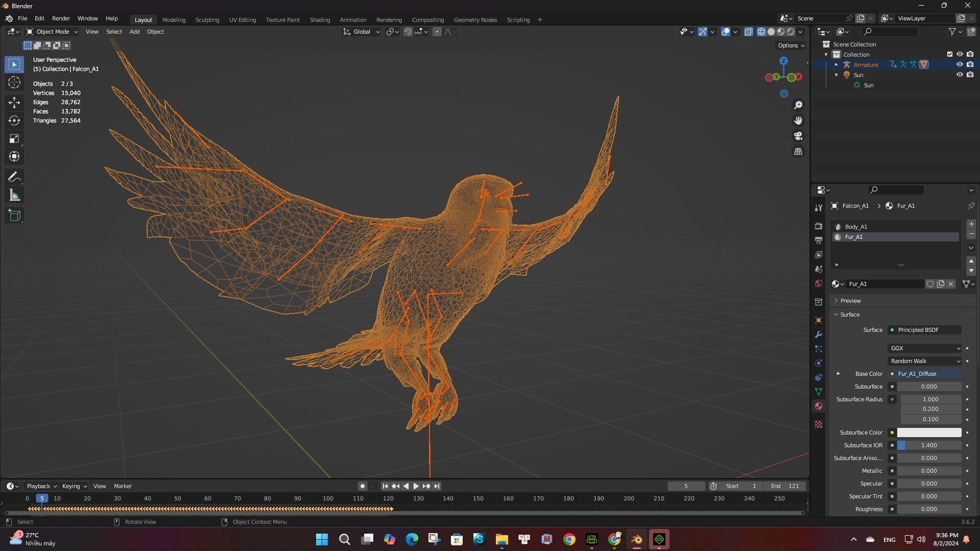Open the Tool properties tab
This screenshot has height=551, width=980.
click(x=819, y=207)
